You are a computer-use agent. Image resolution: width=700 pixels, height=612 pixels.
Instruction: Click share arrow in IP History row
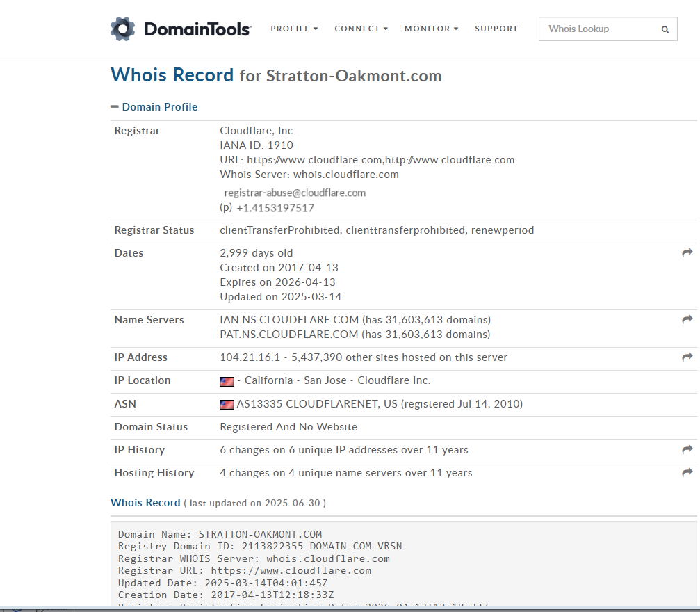[x=687, y=449]
